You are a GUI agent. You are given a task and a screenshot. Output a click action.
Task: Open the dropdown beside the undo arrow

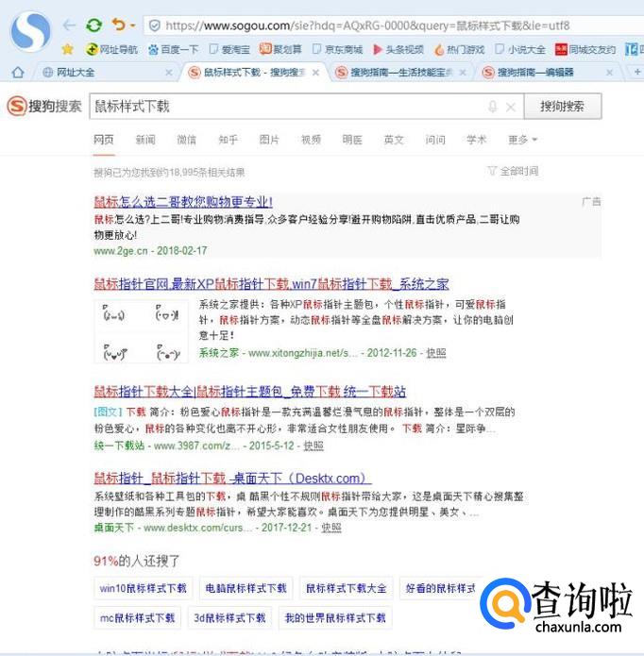tap(132, 25)
